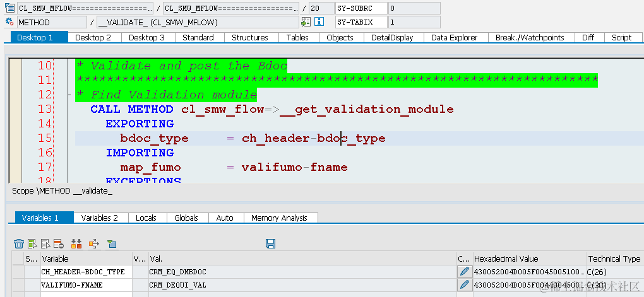644x297 pixels.
Task: Click the C(26) technical type cell
Action: (x=615, y=272)
